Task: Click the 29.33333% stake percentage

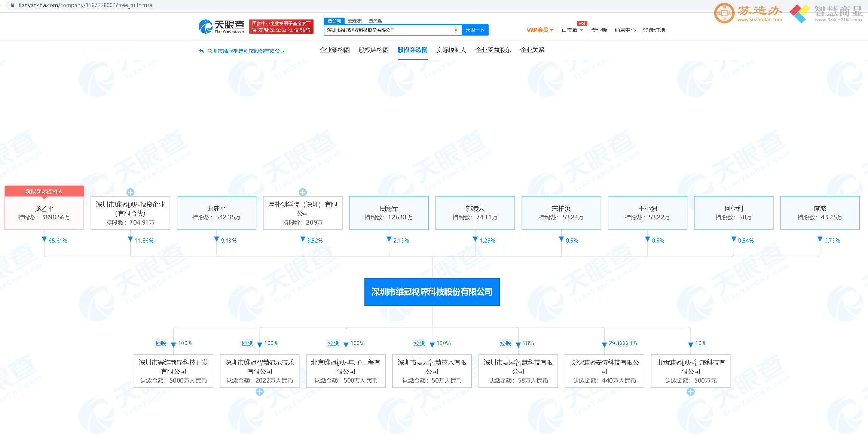Action: click(623, 343)
